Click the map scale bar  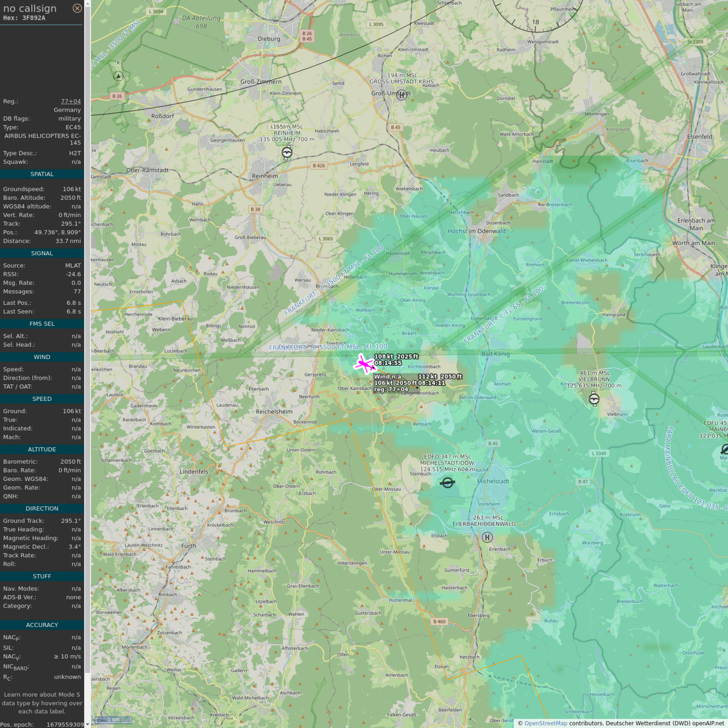[112, 720]
